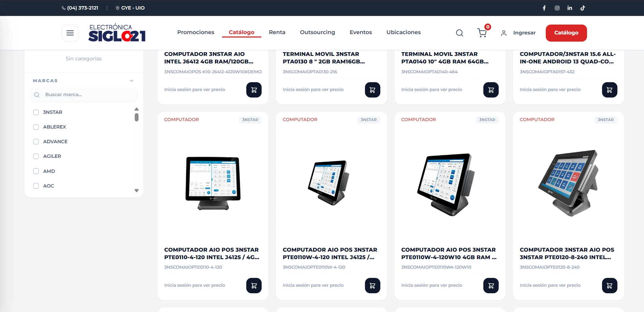This screenshot has height=312, width=644.
Task: Collapse the MARCAS filter section
Action: click(x=132, y=81)
